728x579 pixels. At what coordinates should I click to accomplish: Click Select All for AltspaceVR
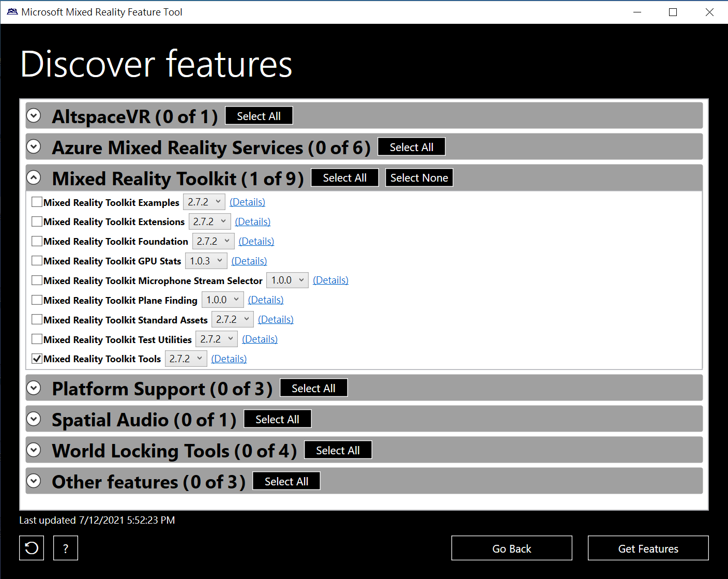tap(259, 116)
